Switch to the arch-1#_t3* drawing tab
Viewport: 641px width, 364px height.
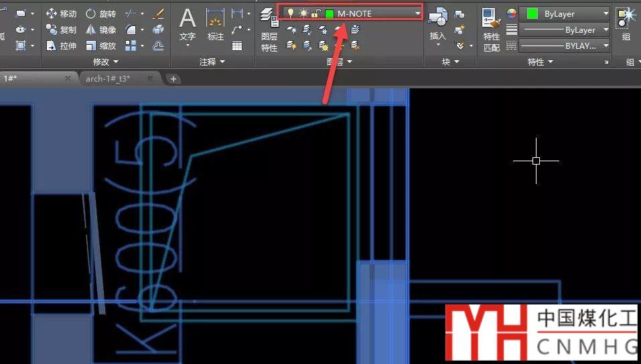108,78
